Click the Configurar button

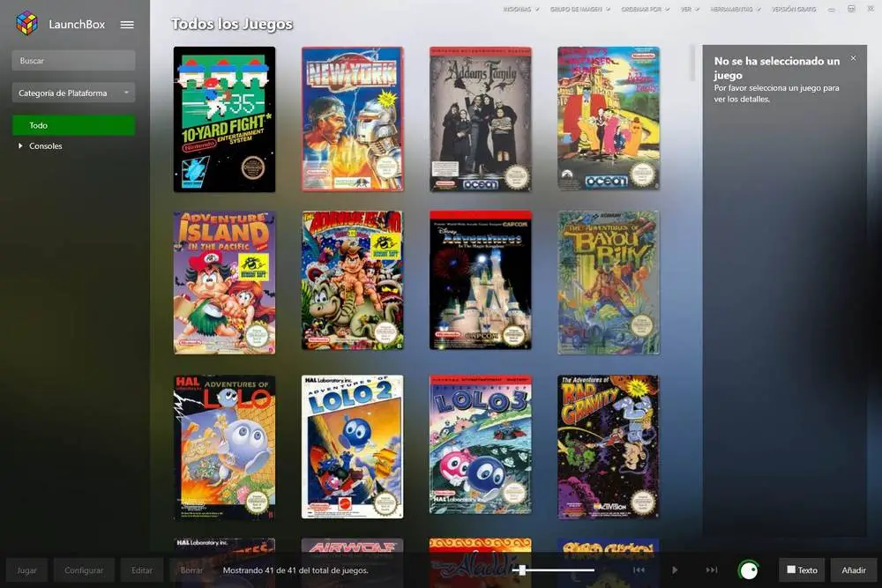click(84, 570)
